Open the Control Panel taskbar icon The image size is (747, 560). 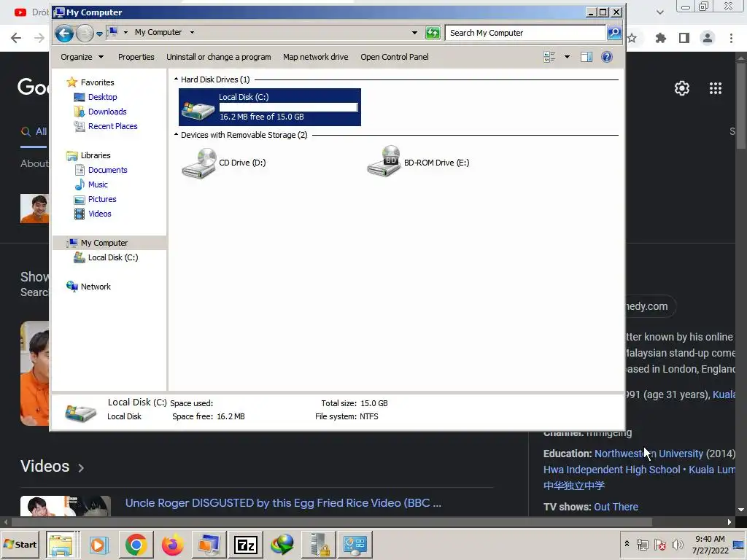355,545
